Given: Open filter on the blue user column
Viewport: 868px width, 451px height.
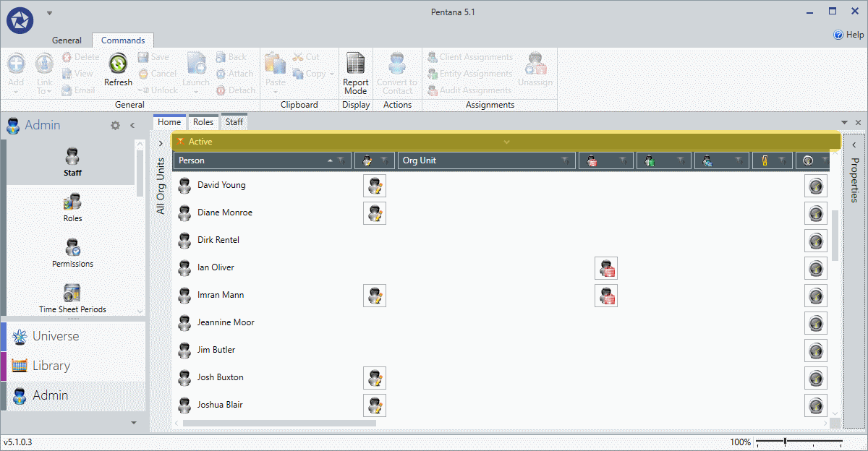Looking at the screenshot, I should pos(739,160).
